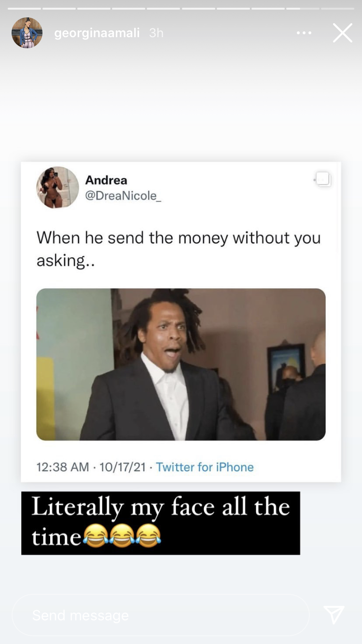This screenshot has height=644, width=362.
Task: Select the last story progress segment
Action: [337, 9]
